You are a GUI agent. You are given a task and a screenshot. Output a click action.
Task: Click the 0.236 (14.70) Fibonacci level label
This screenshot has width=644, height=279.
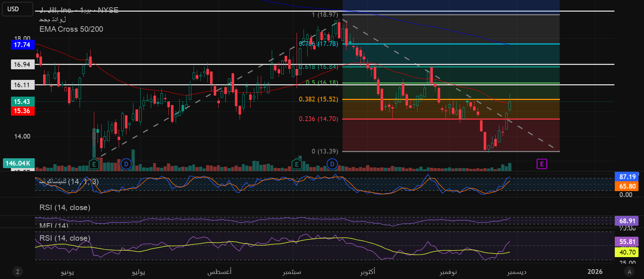click(318, 119)
